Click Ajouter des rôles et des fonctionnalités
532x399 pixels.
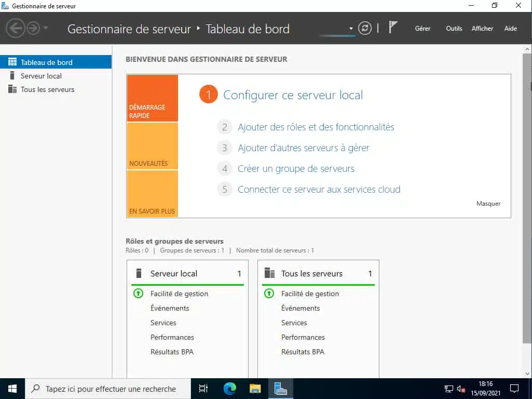pos(316,127)
